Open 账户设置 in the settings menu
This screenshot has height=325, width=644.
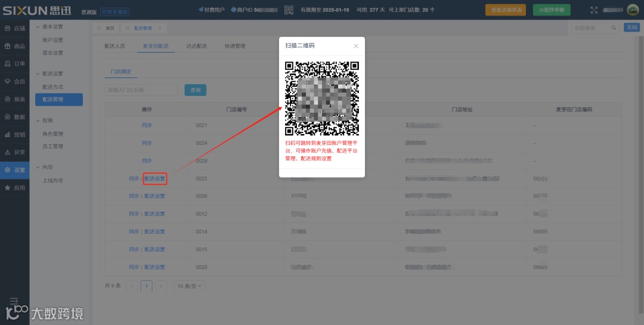click(x=52, y=40)
